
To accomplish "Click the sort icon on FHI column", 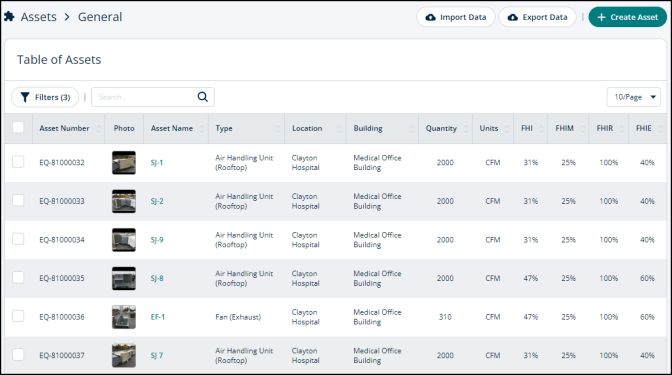I will click(541, 129).
